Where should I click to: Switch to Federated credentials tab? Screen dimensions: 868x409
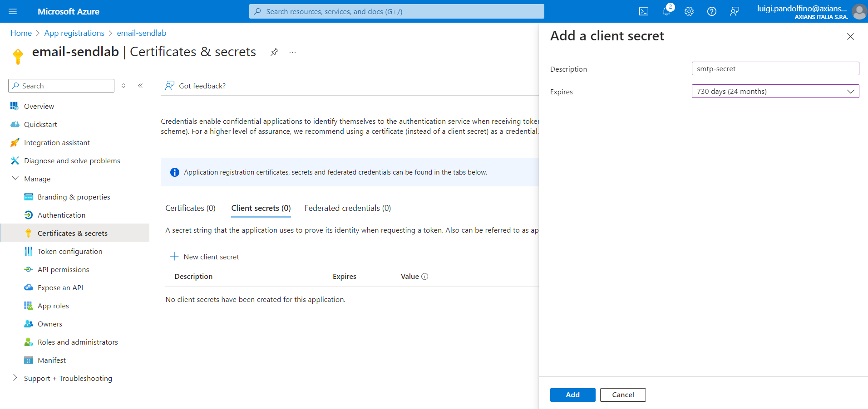347,208
